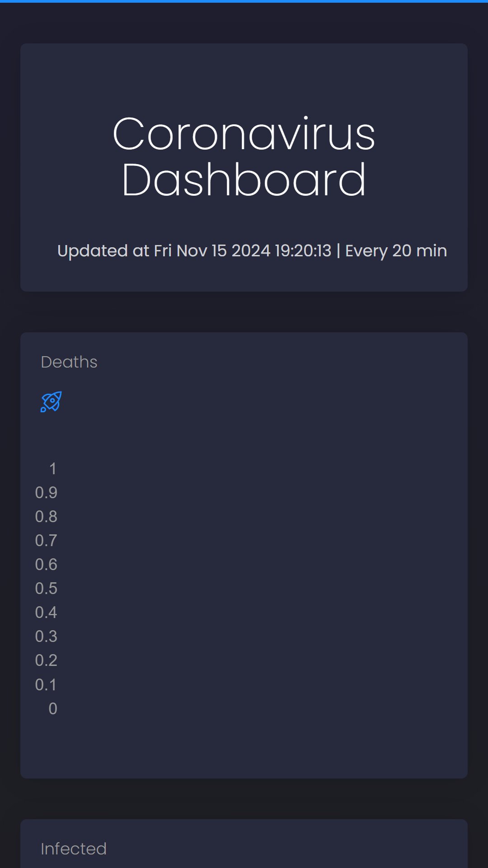Select the 0.4 axis label
The height and width of the screenshot is (868, 488).
tap(46, 613)
